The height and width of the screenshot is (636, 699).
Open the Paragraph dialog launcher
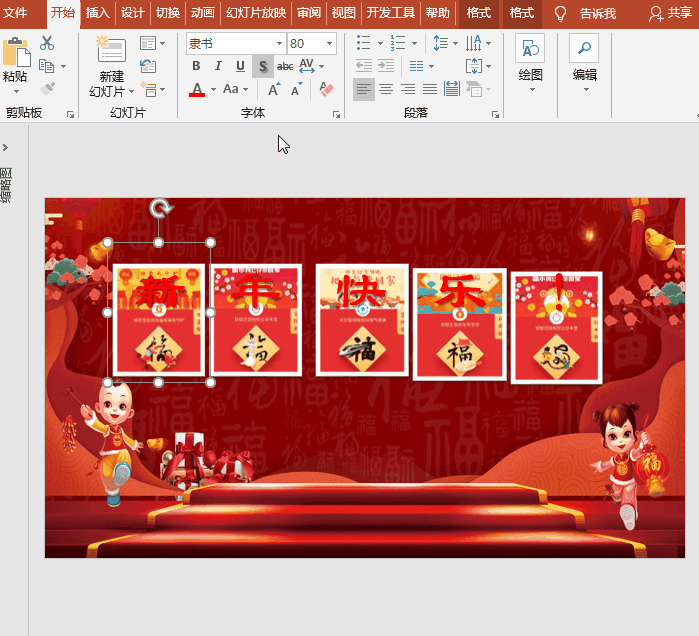(x=495, y=115)
